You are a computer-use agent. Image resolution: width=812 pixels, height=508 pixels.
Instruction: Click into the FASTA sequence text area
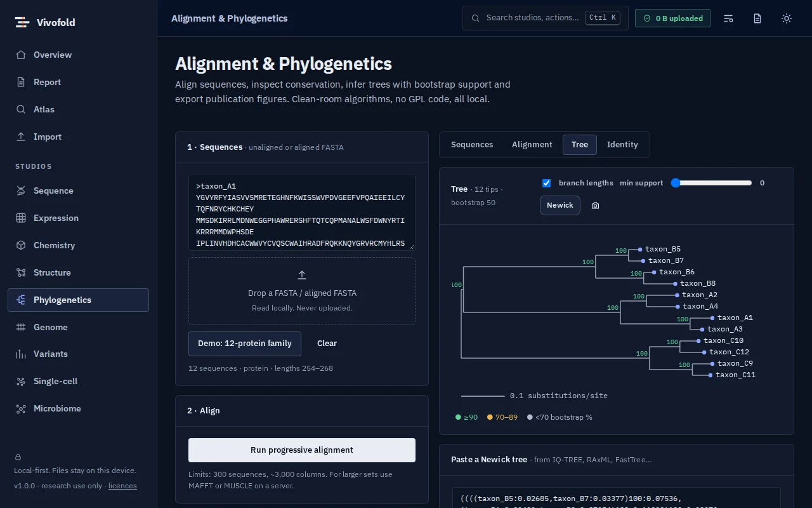click(302, 213)
